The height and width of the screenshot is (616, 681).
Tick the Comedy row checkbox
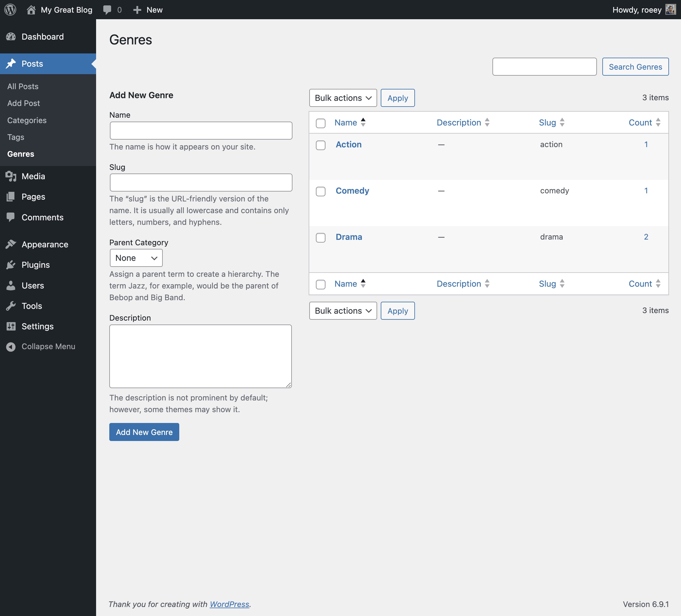tap(320, 192)
